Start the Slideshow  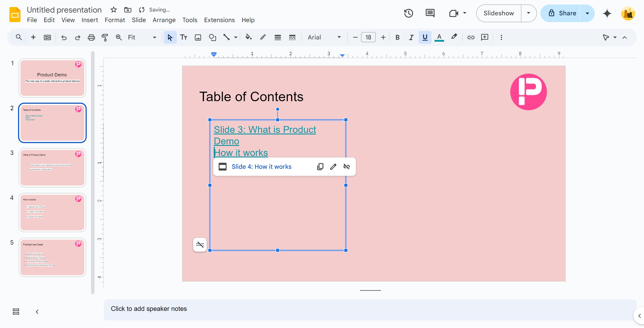(x=499, y=13)
